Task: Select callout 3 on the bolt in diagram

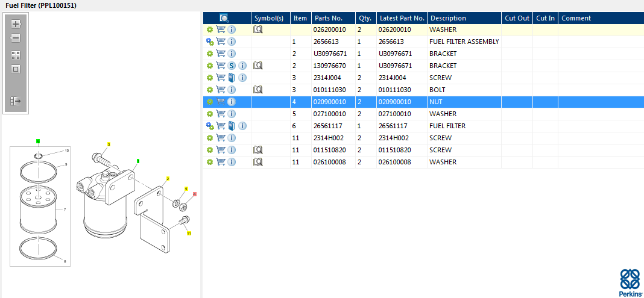Action: coord(109,144)
